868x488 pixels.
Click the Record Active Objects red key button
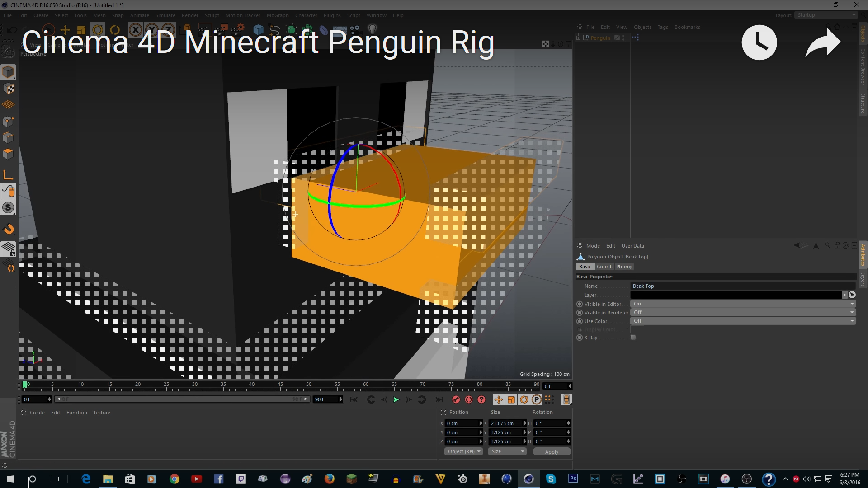tap(456, 399)
